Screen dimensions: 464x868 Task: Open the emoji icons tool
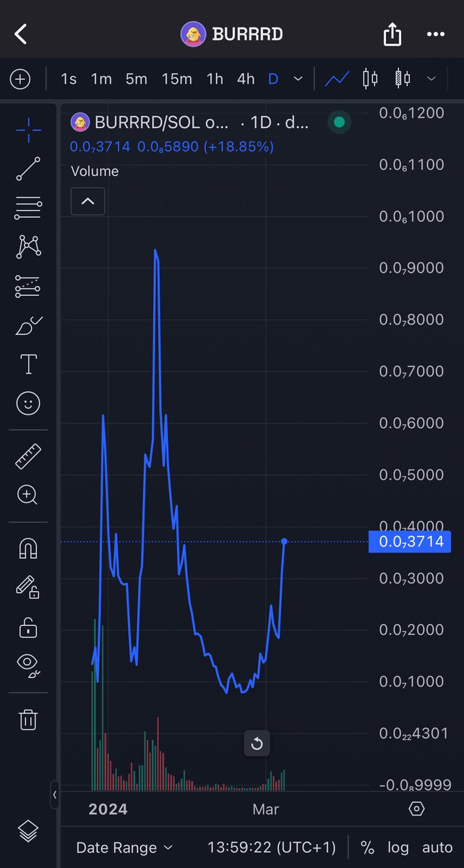pos(28,404)
